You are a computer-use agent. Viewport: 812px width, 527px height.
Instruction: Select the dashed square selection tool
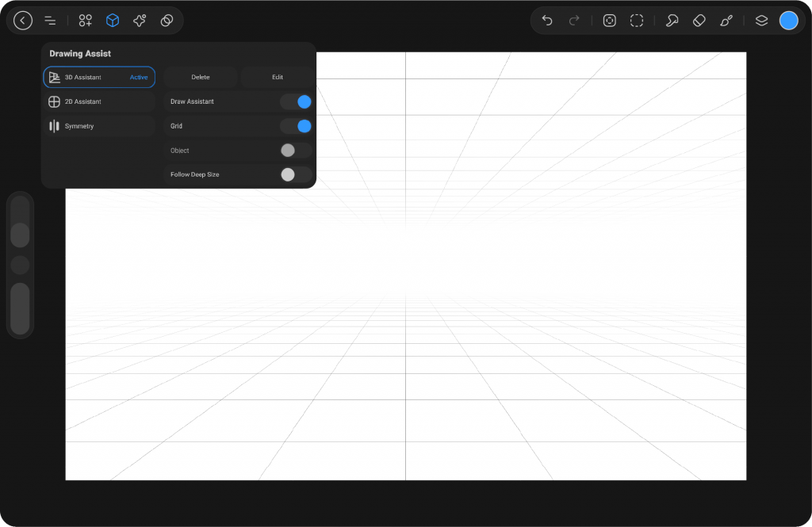[637, 21]
